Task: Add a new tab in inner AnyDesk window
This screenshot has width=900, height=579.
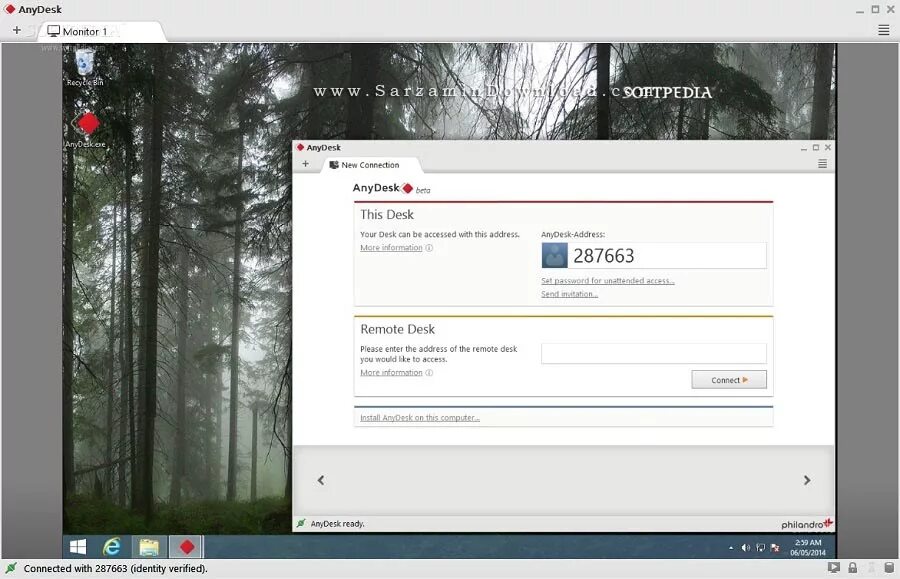Action: pos(305,164)
